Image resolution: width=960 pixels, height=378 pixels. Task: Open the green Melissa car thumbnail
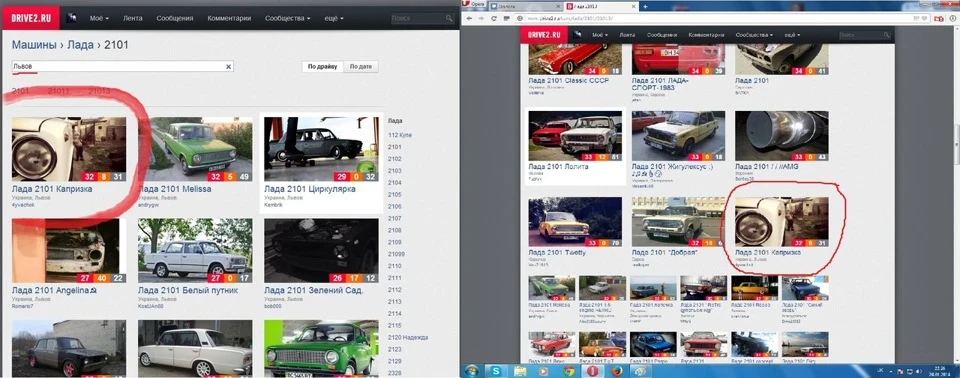[x=195, y=149]
